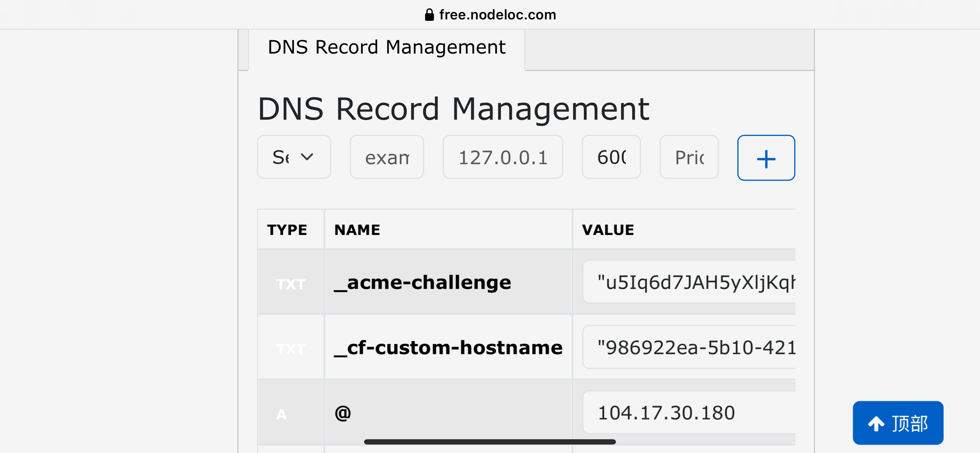Switch to DNS Record Management tab
This screenshot has width=980, height=453.
point(387,48)
